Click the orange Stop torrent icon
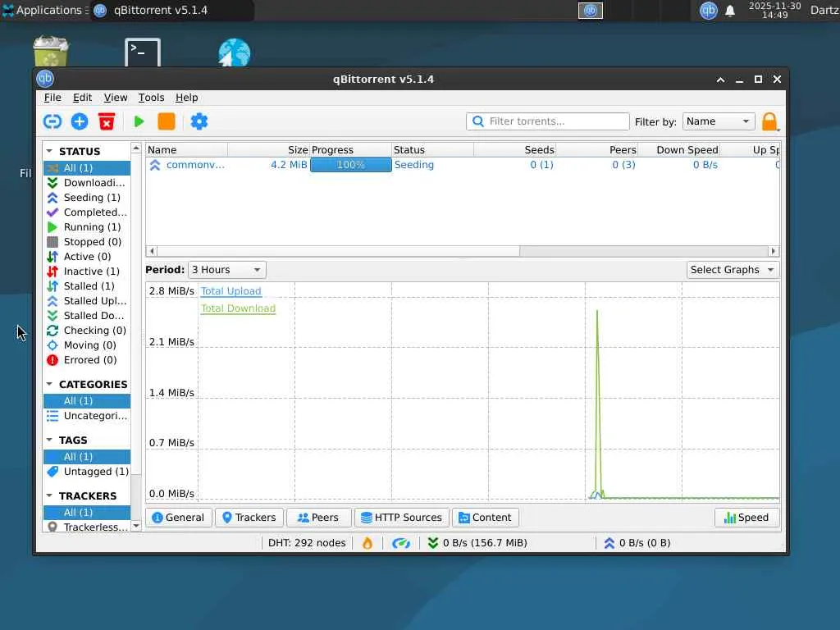The width and height of the screenshot is (840, 630). point(166,121)
